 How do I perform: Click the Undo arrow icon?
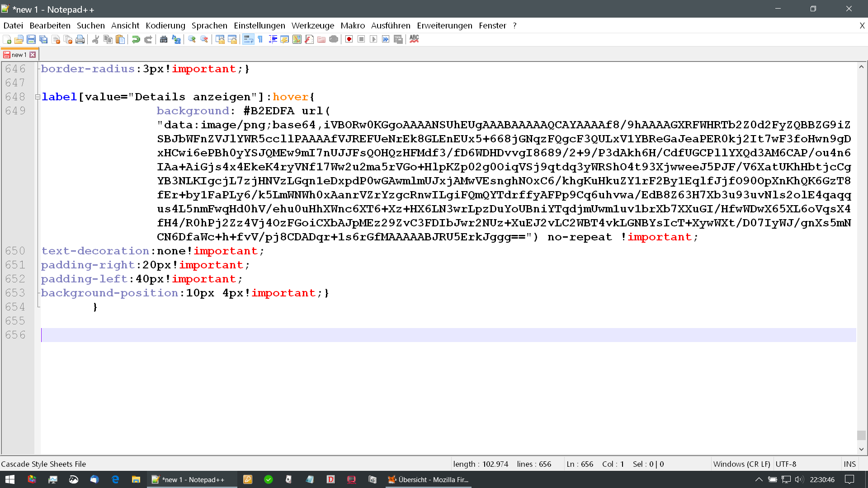coord(136,40)
